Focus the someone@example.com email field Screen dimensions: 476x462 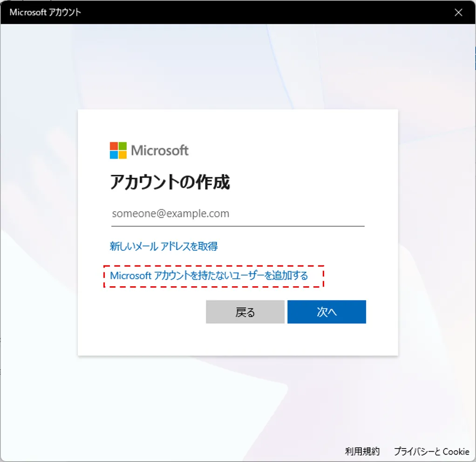238,214
